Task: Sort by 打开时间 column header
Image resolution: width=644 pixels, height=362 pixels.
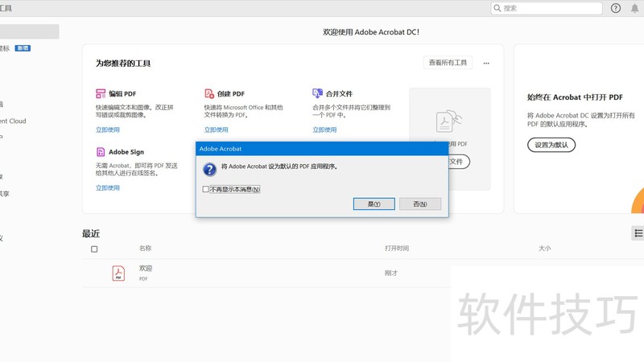Action: click(x=397, y=249)
